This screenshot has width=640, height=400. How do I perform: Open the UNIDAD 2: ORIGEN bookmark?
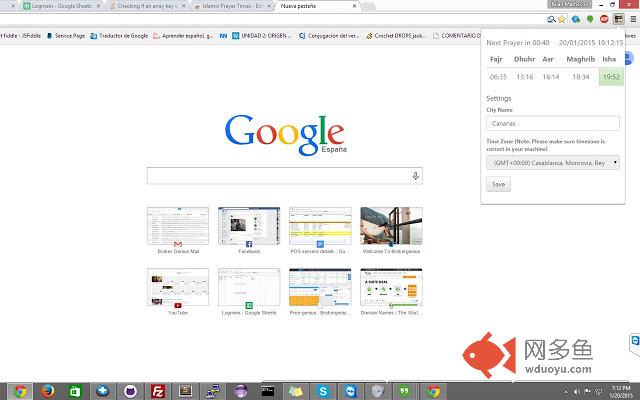click(x=262, y=36)
